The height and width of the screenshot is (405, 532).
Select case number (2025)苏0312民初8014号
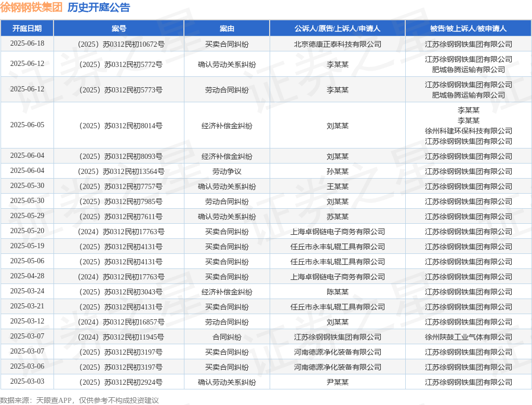(x=121, y=126)
